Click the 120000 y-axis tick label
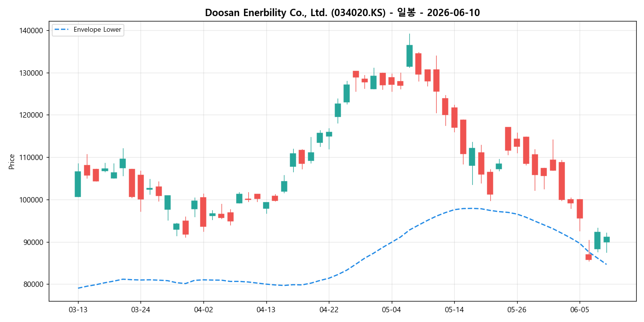Viewport: 644px width, 322px height. [32, 115]
